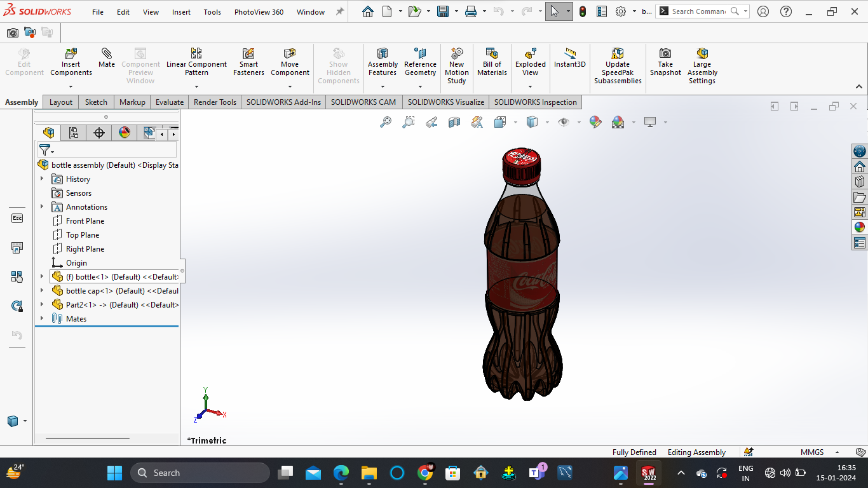Screen dimensions: 868x488
Task: Expand the Part2<1> component
Action: (x=42, y=305)
